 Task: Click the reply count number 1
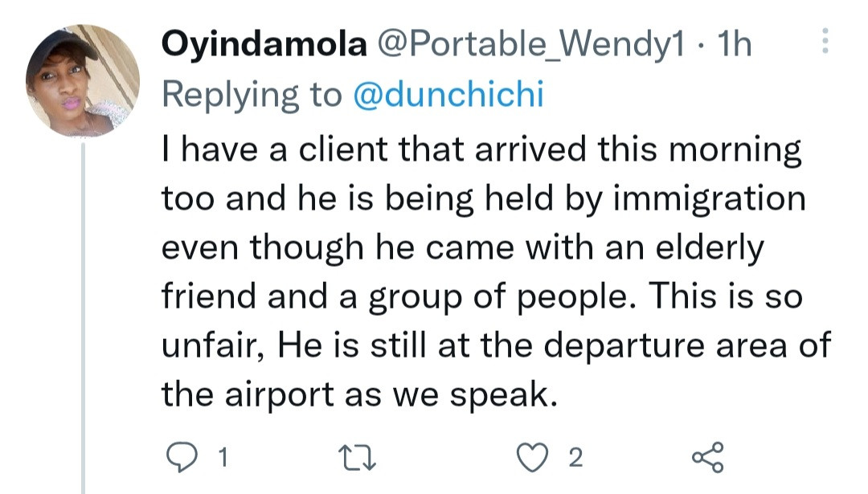(x=223, y=459)
